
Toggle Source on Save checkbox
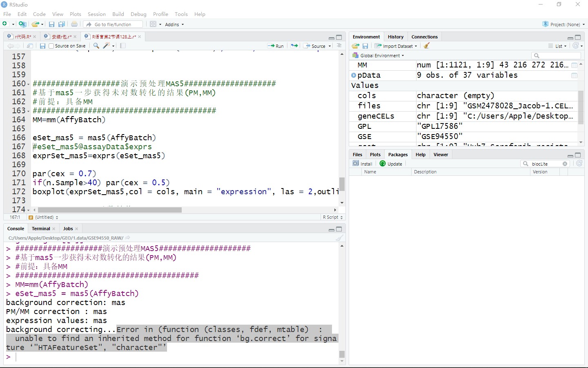(x=51, y=46)
